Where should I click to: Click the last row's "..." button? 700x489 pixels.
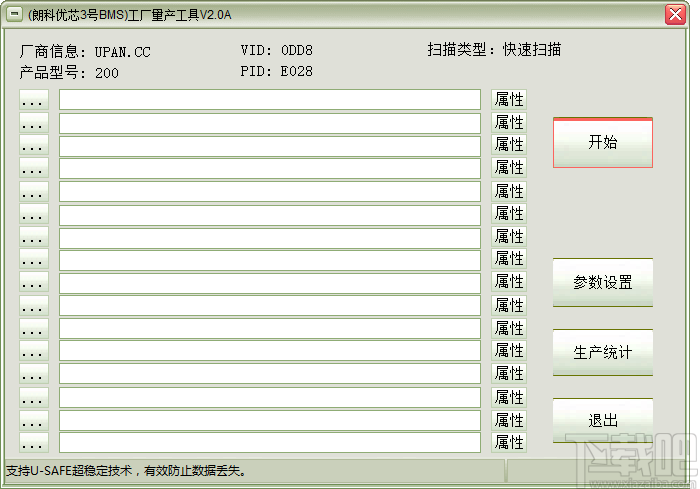[34, 442]
